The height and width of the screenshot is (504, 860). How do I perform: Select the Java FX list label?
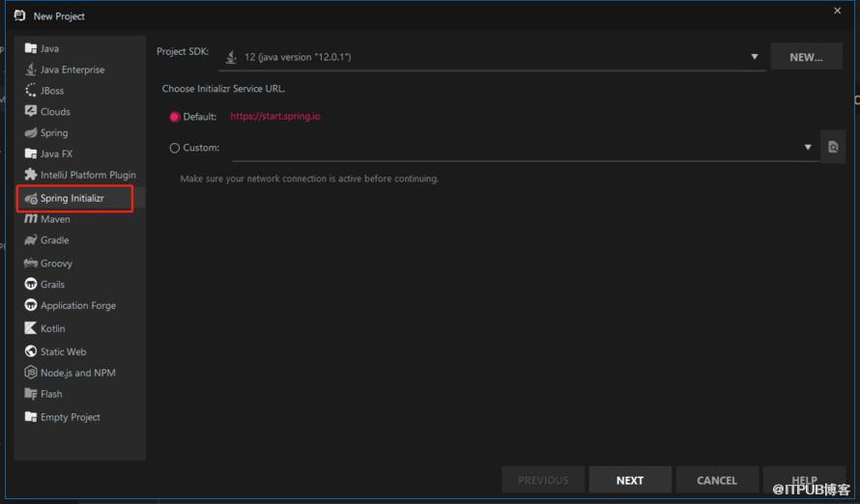tap(56, 154)
